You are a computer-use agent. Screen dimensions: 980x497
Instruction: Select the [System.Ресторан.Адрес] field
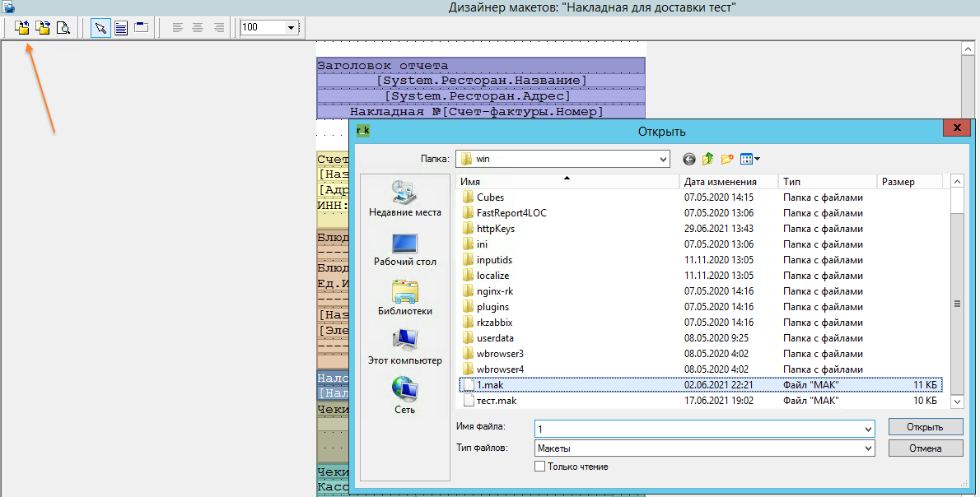coord(481,96)
